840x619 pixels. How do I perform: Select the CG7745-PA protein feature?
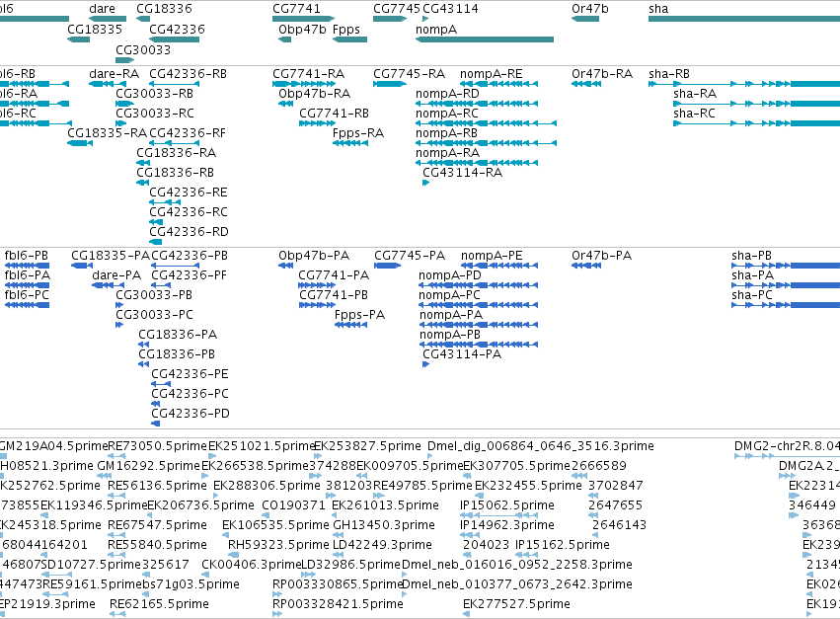coord(387,266)
